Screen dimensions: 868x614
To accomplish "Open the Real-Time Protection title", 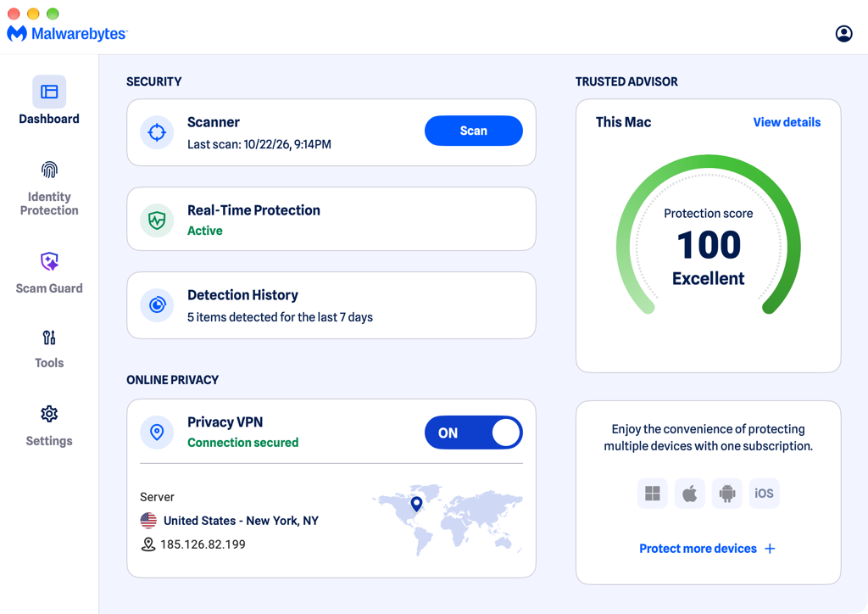I will tap(253, 210).
